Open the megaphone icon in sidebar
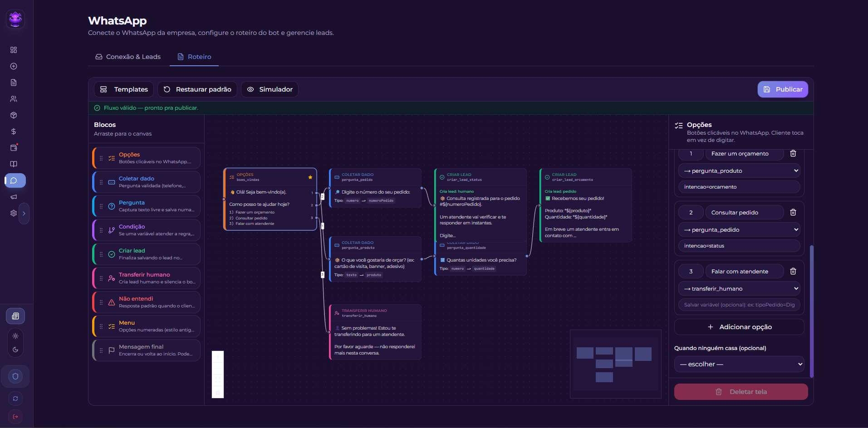 click(14, 197)
